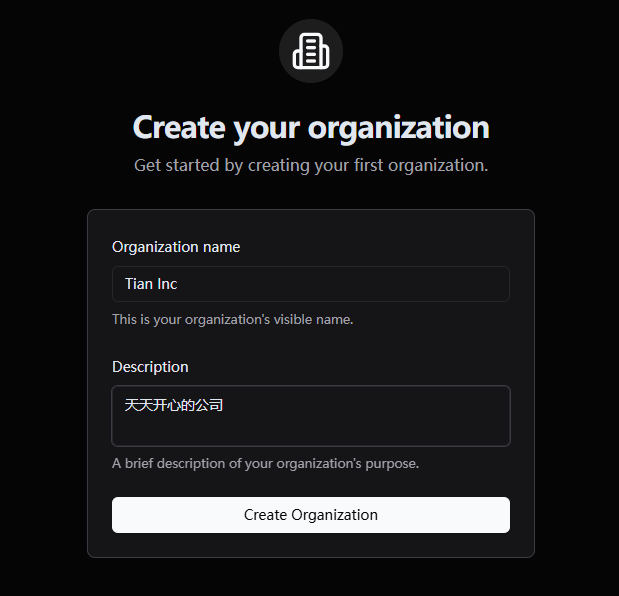Click the "Create Organization" button label text
Image resolution: width=619 pixels, height=596 pixels.
[311, 515]
